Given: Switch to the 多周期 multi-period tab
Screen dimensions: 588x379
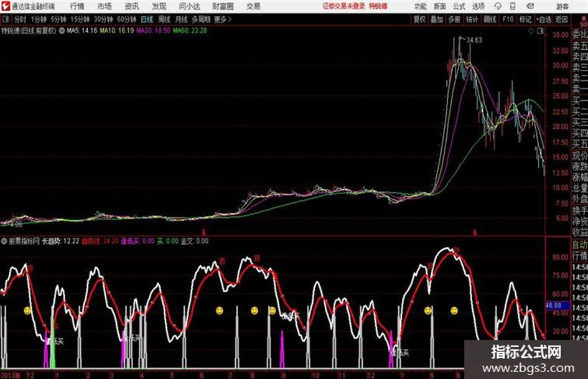Looking at the screenshot, I should 201,19.
